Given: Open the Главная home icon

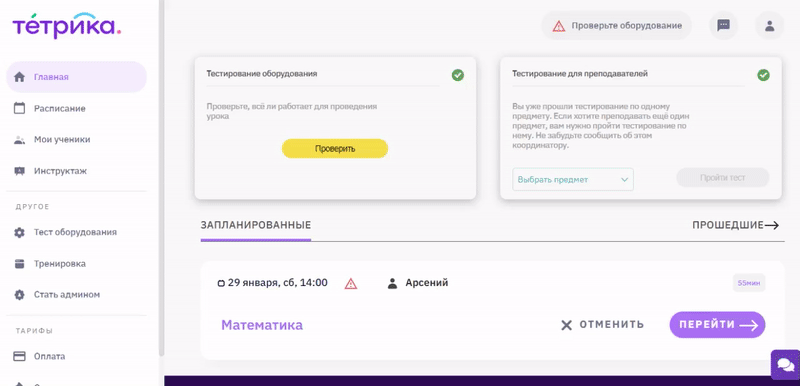Looking at the screenshot, I should pyautogui.click(x=19, y=77).
